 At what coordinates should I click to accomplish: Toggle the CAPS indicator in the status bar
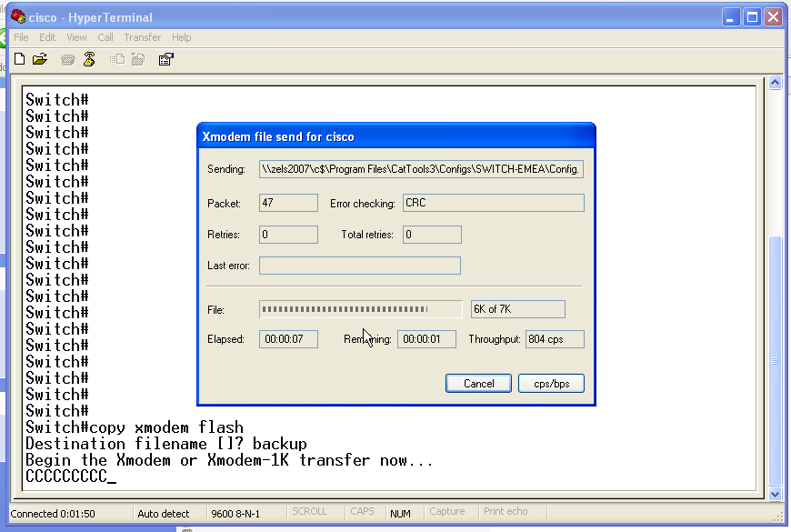pos(363,512)
